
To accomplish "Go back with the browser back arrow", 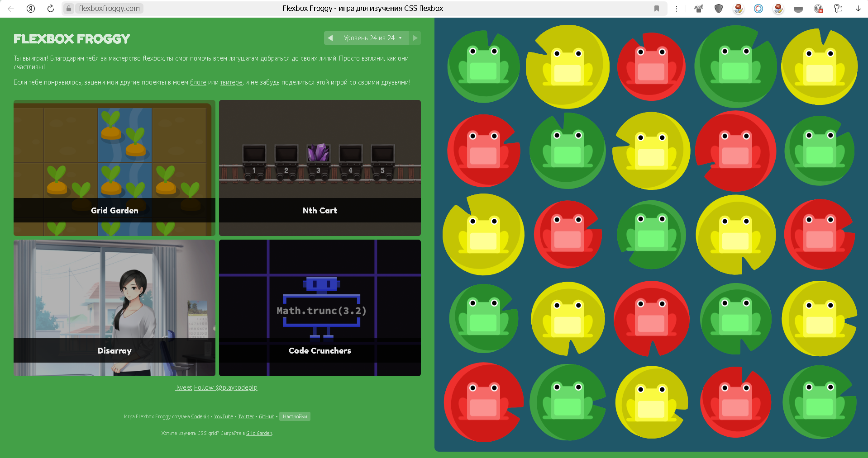I will [x=11, y=8].
